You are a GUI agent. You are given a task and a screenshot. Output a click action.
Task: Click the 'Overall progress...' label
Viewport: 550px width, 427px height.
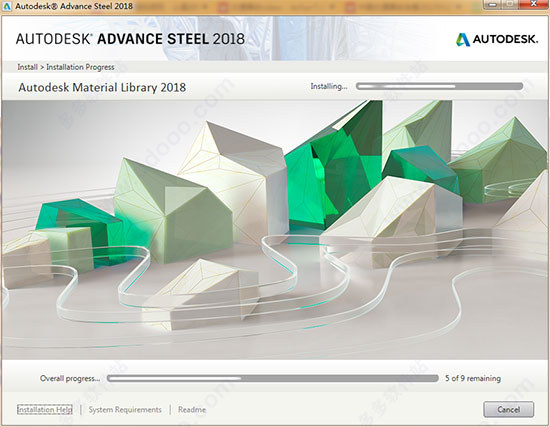click(x=70, y=379)
